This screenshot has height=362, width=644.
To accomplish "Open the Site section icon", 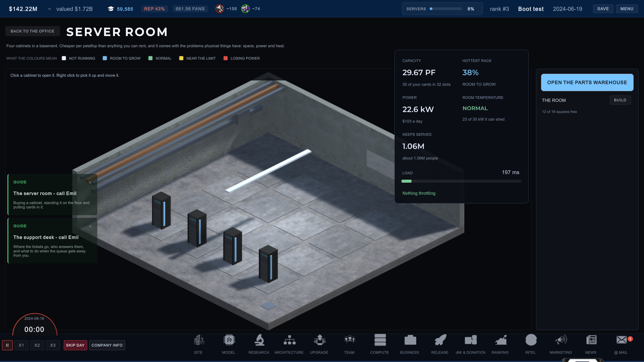I will click(199, 340).
